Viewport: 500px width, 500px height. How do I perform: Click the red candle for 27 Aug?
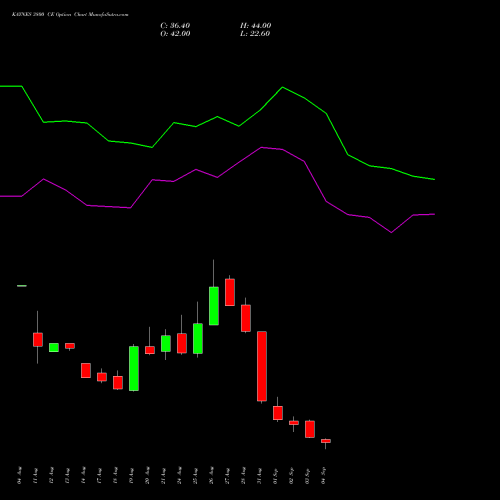[x=230, y=292]
